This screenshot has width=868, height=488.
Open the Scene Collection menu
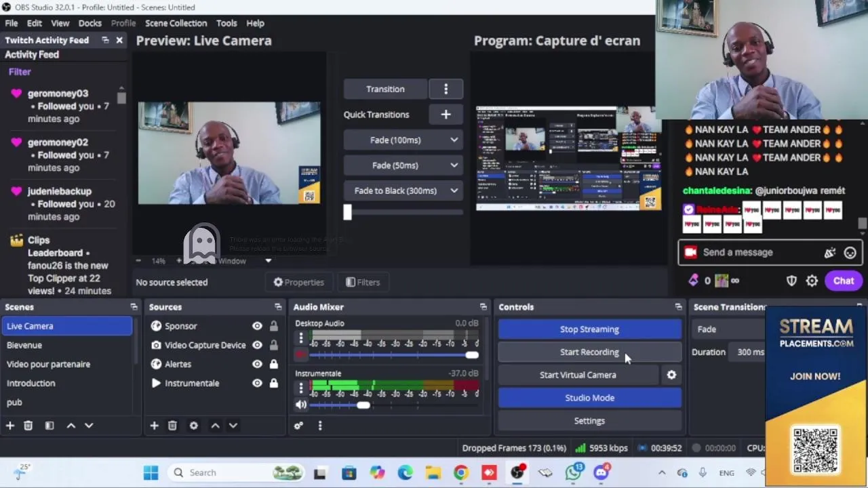coord(176,23)
